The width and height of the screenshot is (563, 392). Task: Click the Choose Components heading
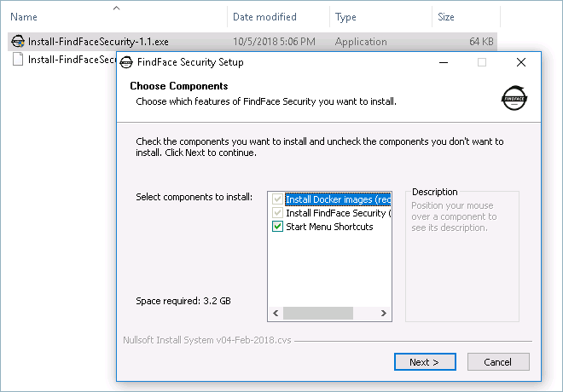pos(179,86)
